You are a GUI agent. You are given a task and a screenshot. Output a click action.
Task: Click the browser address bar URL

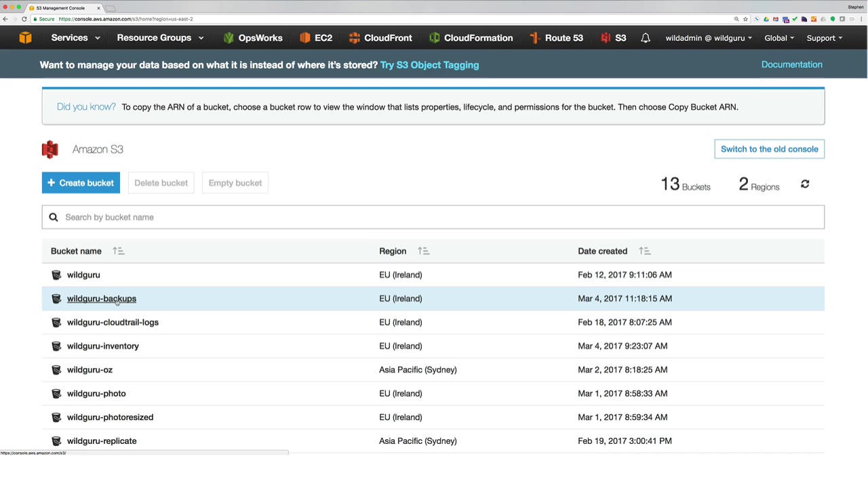pyautogui.click(x=125, y=19)
